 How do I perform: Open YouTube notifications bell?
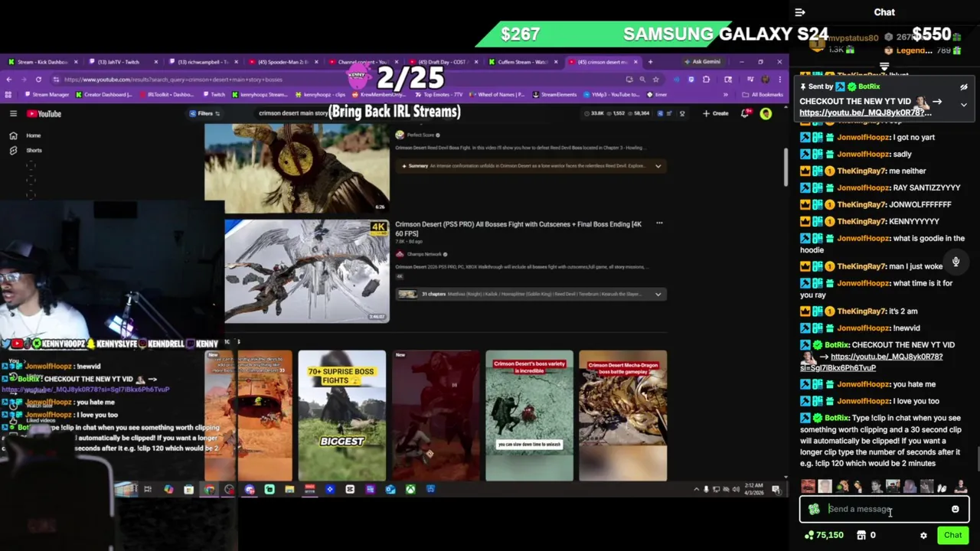745,113
